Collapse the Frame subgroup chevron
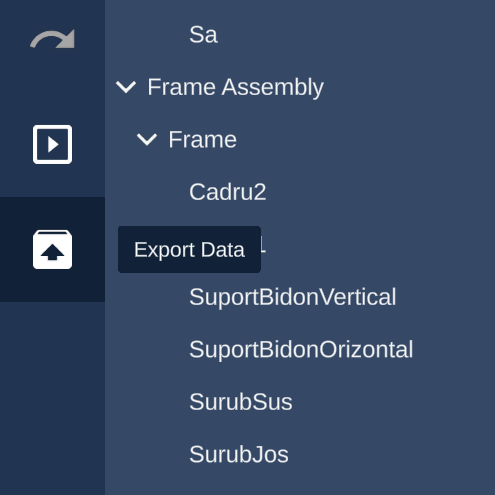Image resolution: width=495 pixels, height=495 pixels. [x=147, y=139]
